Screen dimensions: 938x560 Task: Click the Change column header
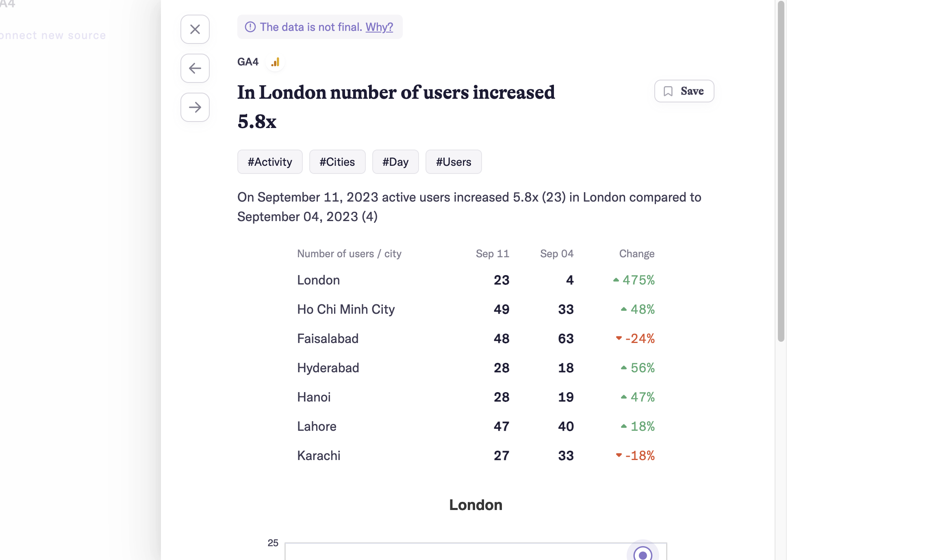click(x=636, y=254)
